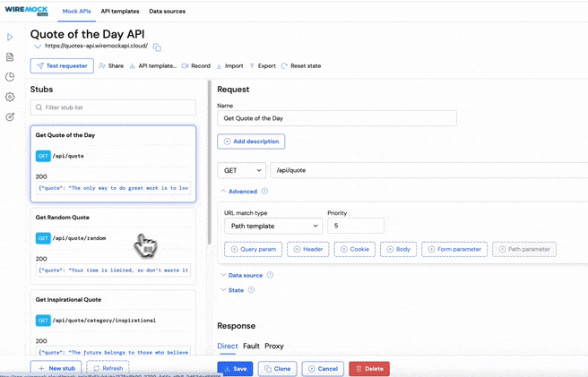Delete the current stub
Viewport: 588px width, 377px height.
click(369, 369)
